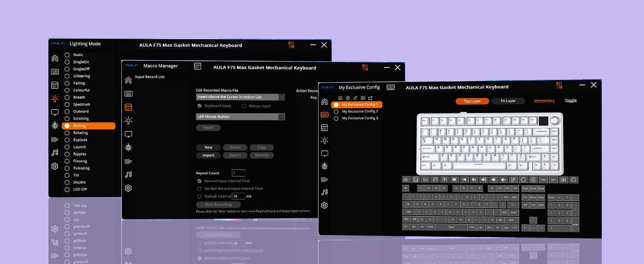Click the Default Interval input field
Image resolution: width=644 pixels, height=264 pixels.
click(x=238, y=196)
